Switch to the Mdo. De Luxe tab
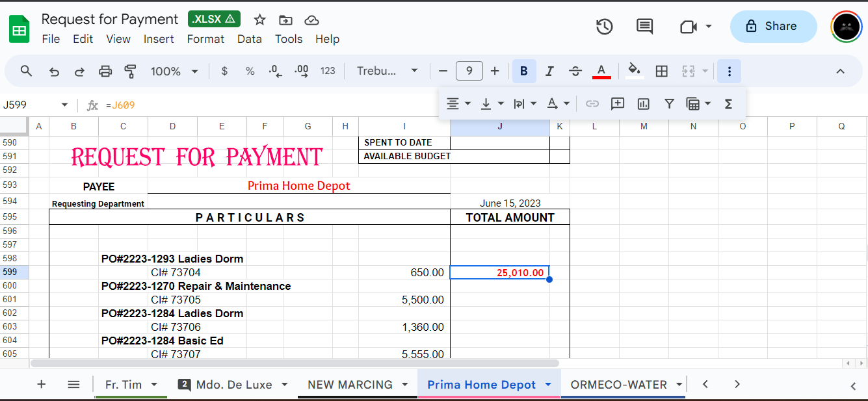The height and width of the screenshot is (401, 868). pos(233,385)
